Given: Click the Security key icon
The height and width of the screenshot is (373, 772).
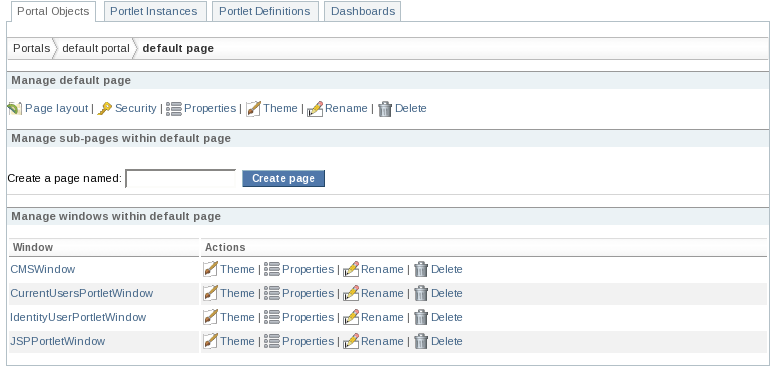Looking at the screenshot, I should click(x=104, y=108).
